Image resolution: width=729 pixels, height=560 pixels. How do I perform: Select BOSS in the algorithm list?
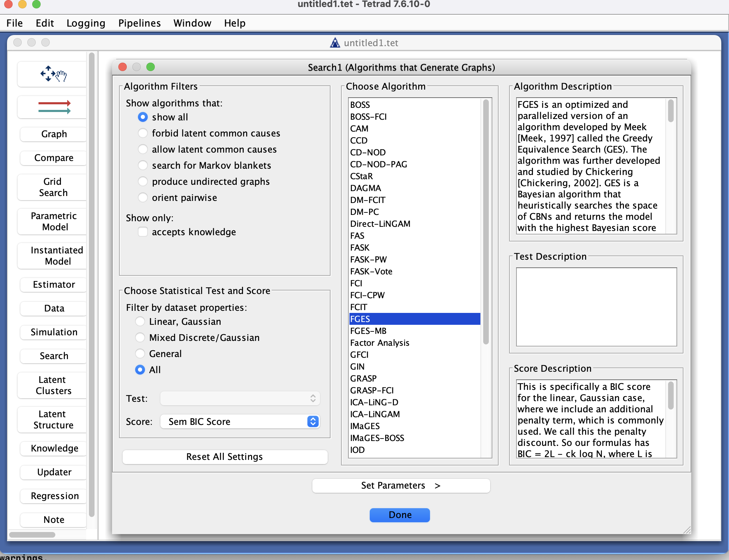tap(415, 105)
